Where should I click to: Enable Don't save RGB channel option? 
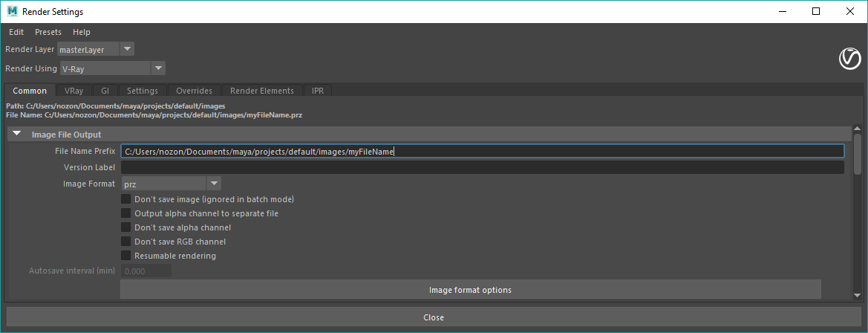coord(125,242)
